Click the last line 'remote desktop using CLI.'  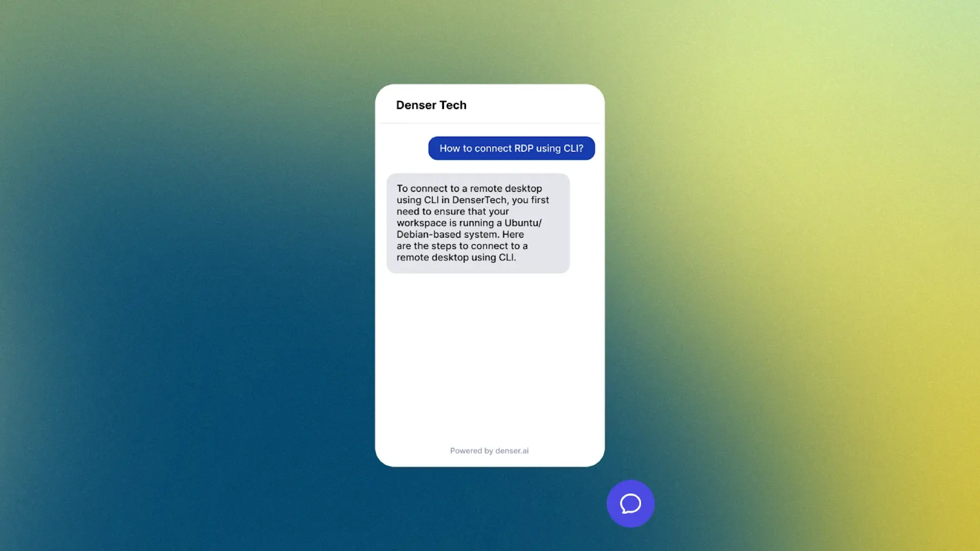pos(456,258)
